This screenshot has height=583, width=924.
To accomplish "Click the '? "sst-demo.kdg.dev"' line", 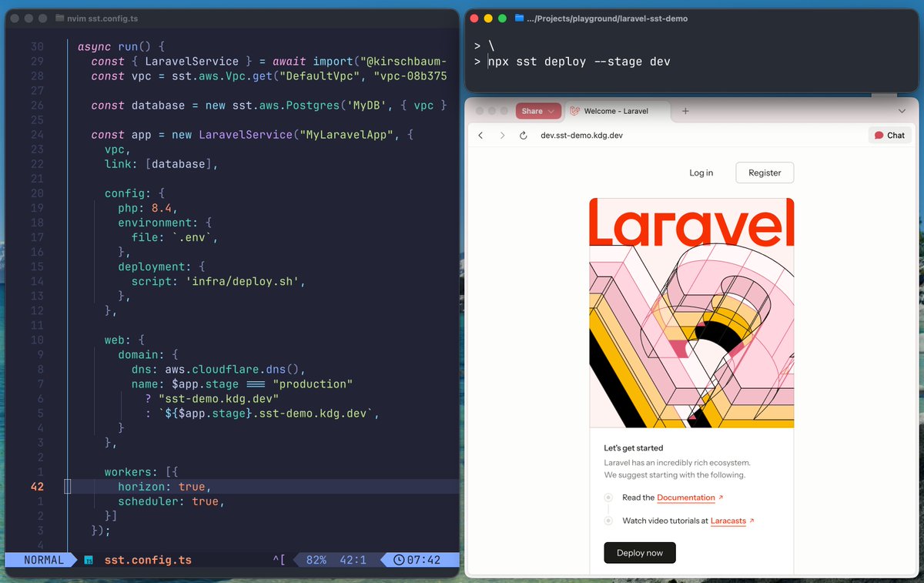I will 212,398.
